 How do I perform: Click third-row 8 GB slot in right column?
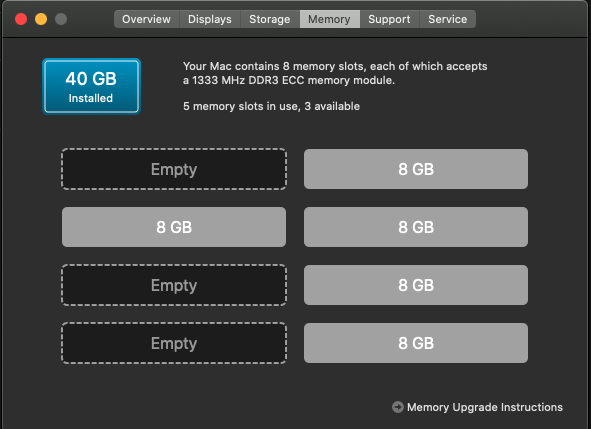click(416, 285)
